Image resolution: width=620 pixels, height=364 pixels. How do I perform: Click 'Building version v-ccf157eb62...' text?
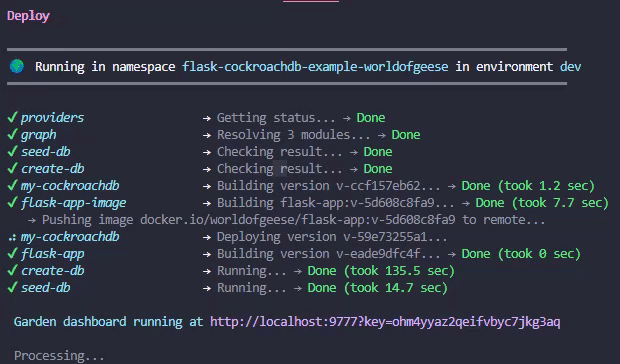click(x=328, y=186)
